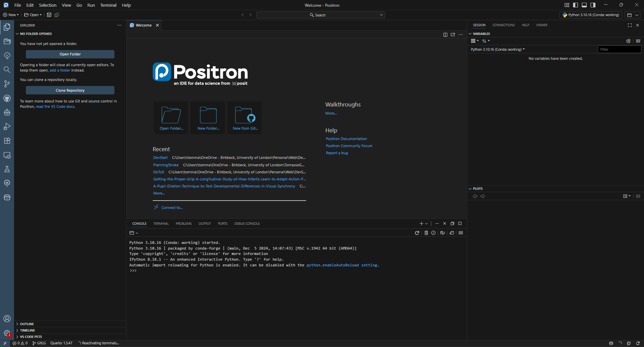
Task: Click the Testing flask icon
Action: coord(7,169)
